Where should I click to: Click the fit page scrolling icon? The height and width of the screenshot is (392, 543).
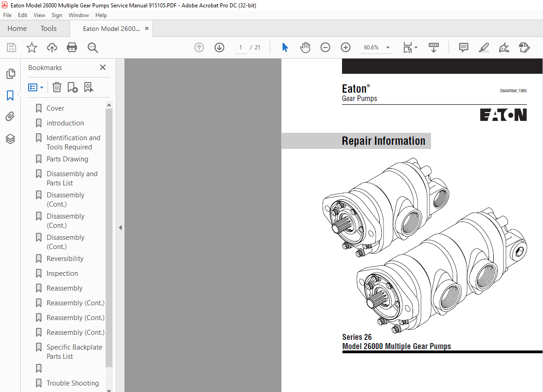coord(407,48)
